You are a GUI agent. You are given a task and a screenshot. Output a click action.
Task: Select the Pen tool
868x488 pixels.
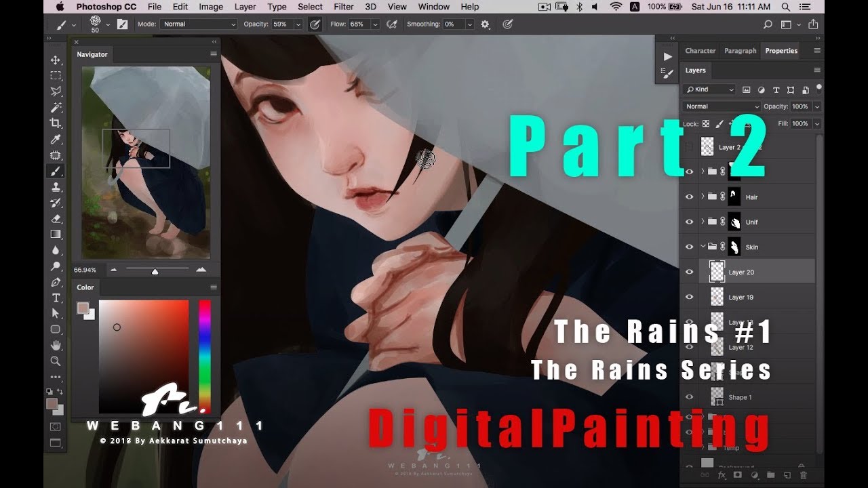(x=56, y=282)
